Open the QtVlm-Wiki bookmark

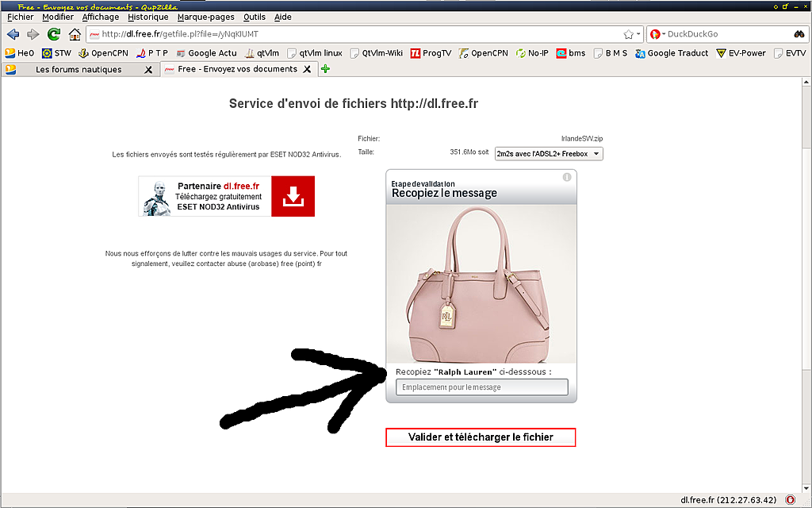point(377,53)
